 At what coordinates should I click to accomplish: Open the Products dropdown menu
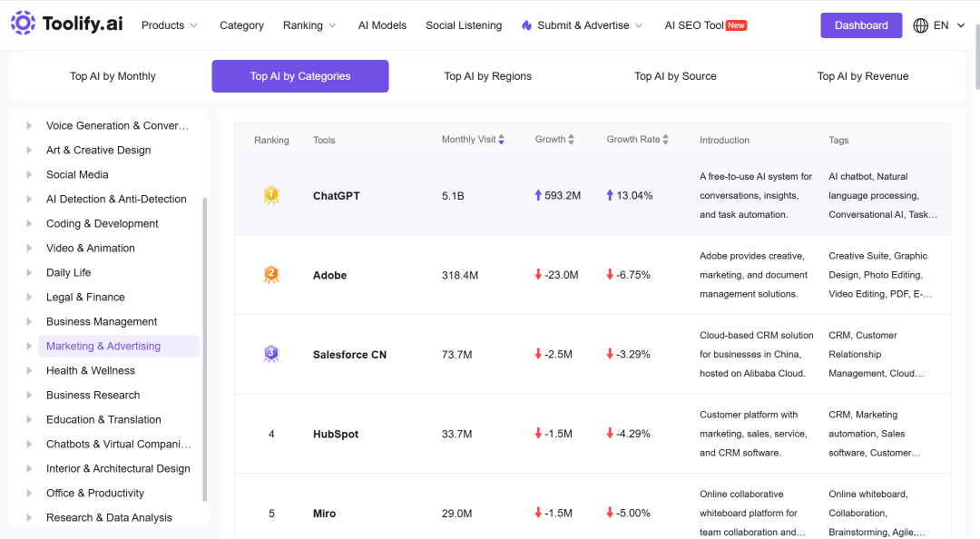point(170,25)
